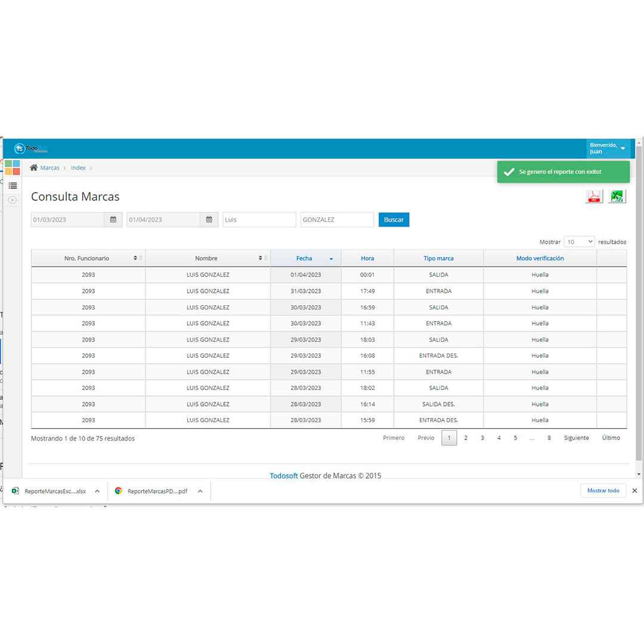Click the Primero pagination link
This screenshot has width=644, height=644.
point(394,438)
